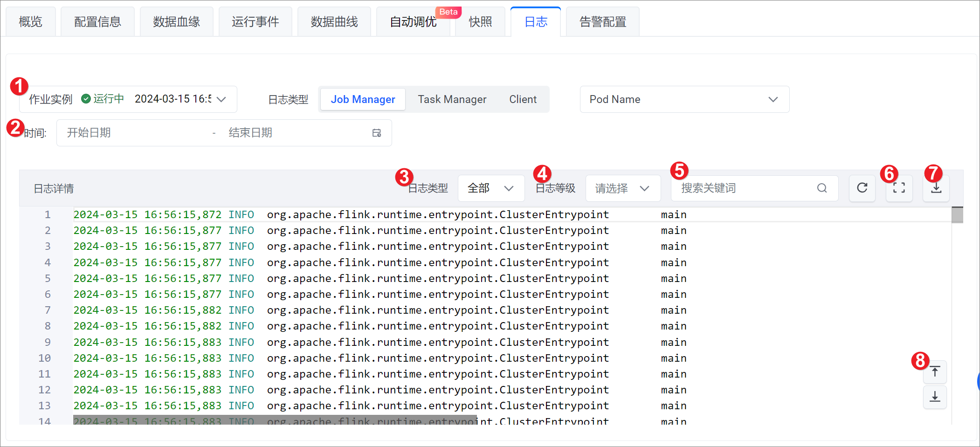Image resolution: width=980 pixels, height=447 pixels.
Task: Click log line number 5
Action: (48, 278)
